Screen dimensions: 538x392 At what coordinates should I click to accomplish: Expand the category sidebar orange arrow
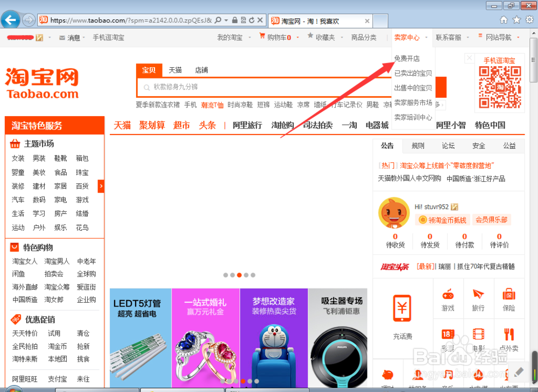[x=101, y=186]
